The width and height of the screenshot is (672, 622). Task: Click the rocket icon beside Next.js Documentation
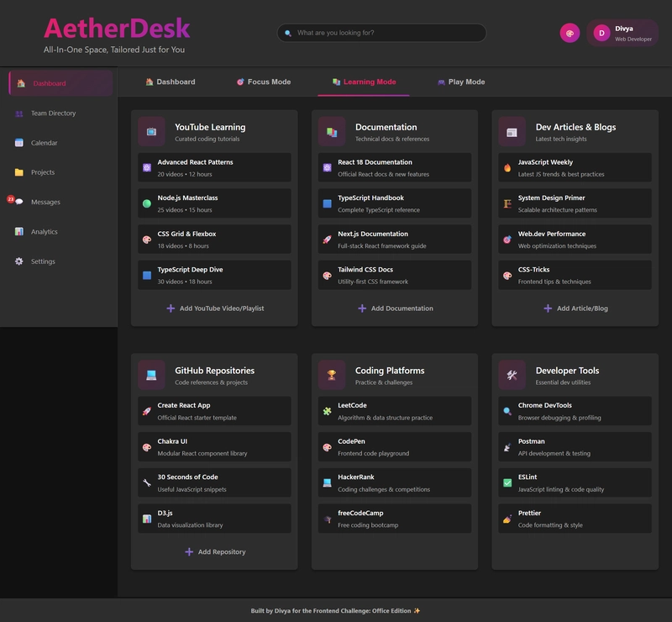point(327,240)
